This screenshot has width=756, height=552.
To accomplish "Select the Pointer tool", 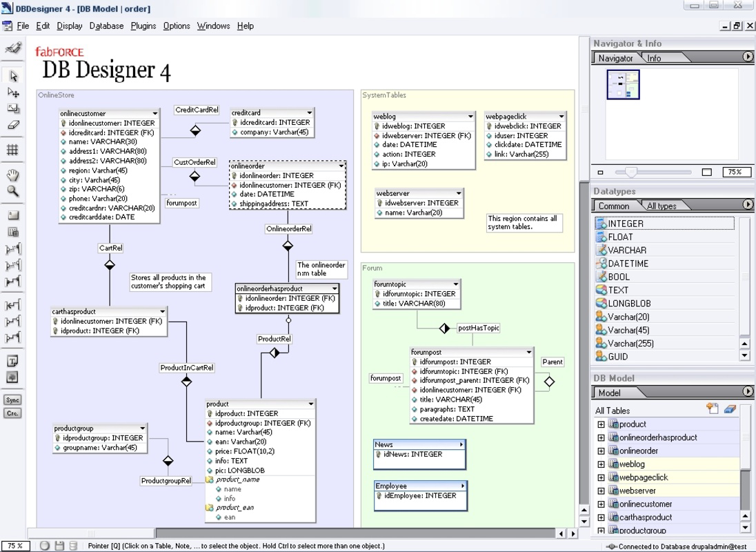I will [13, 76].
